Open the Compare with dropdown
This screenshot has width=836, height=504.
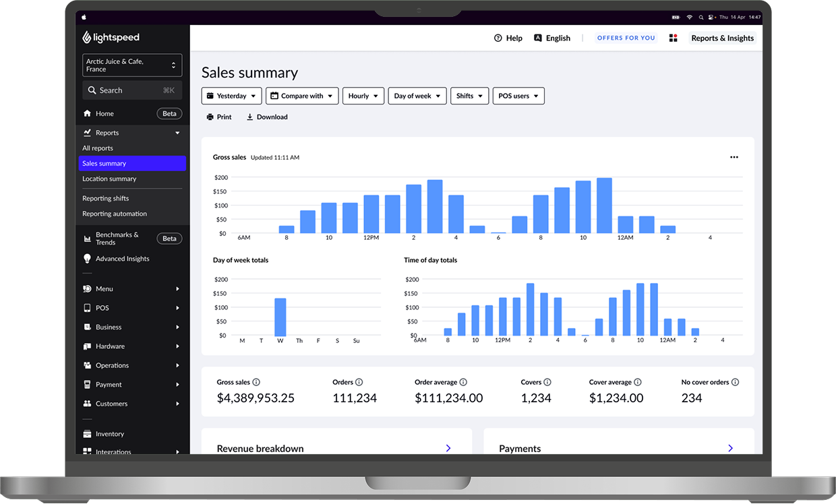302,96
